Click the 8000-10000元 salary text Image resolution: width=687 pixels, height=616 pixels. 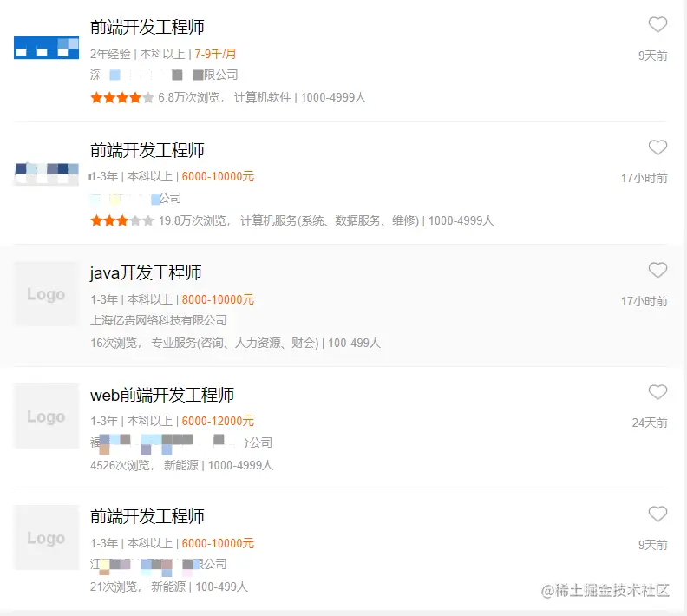(x=218, y=299)
